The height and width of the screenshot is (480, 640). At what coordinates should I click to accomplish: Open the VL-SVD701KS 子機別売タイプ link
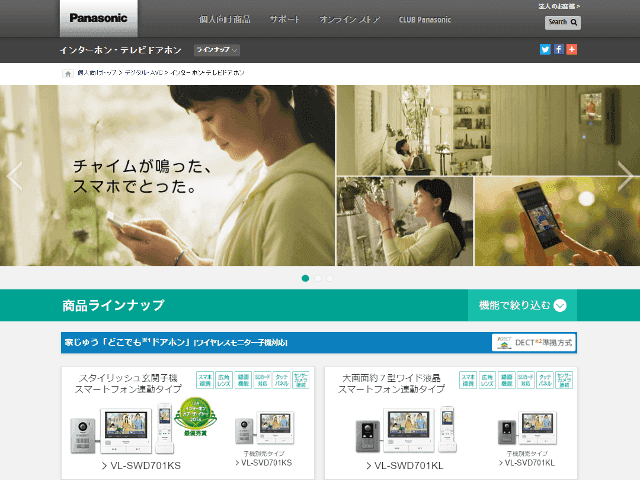pos(264,462)
